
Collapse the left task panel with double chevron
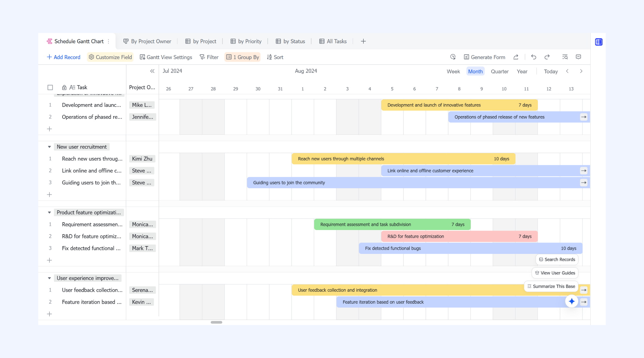152,71
